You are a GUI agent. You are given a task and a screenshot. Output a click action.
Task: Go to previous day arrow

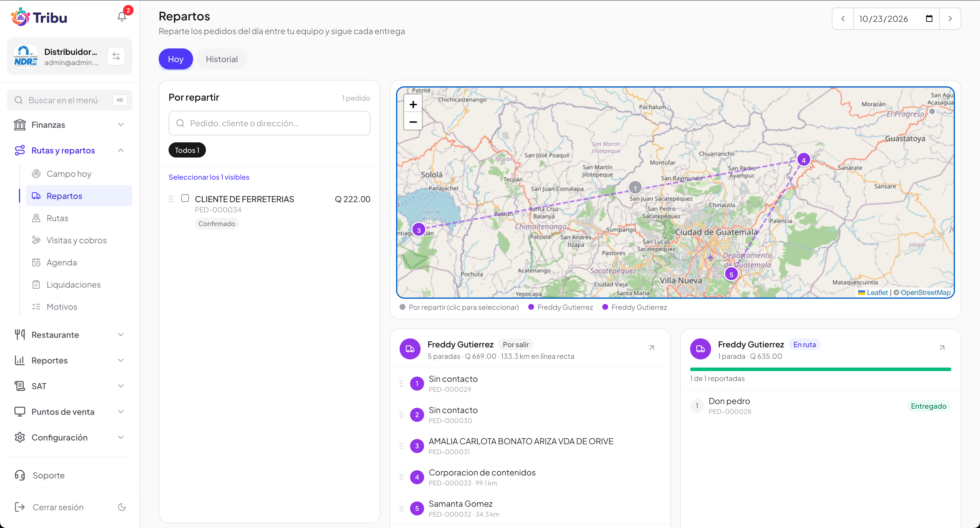tap(843, 19)
